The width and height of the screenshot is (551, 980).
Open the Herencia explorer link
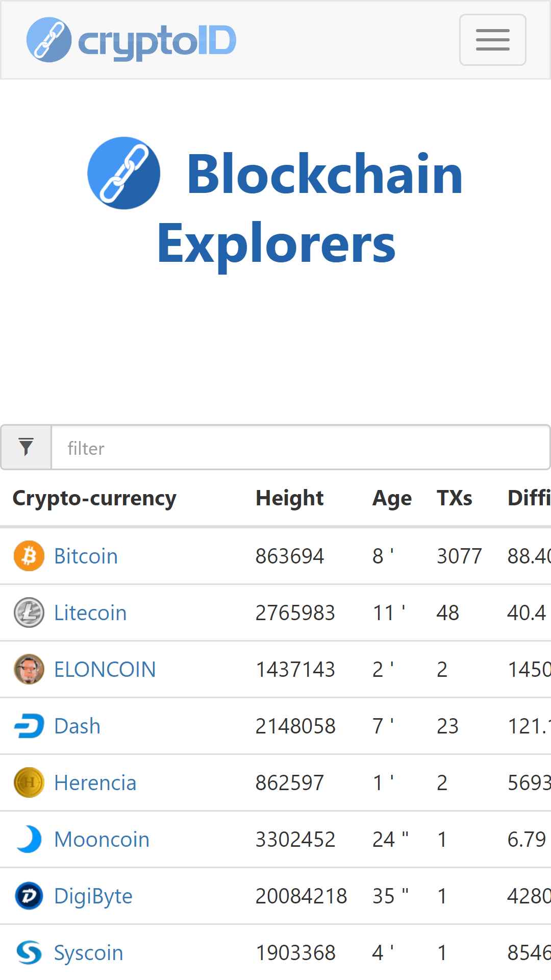point(95,782)
